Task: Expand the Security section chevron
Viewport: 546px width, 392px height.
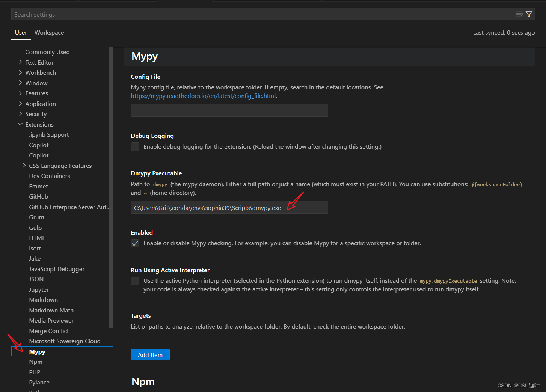Action: coord(20,114)
